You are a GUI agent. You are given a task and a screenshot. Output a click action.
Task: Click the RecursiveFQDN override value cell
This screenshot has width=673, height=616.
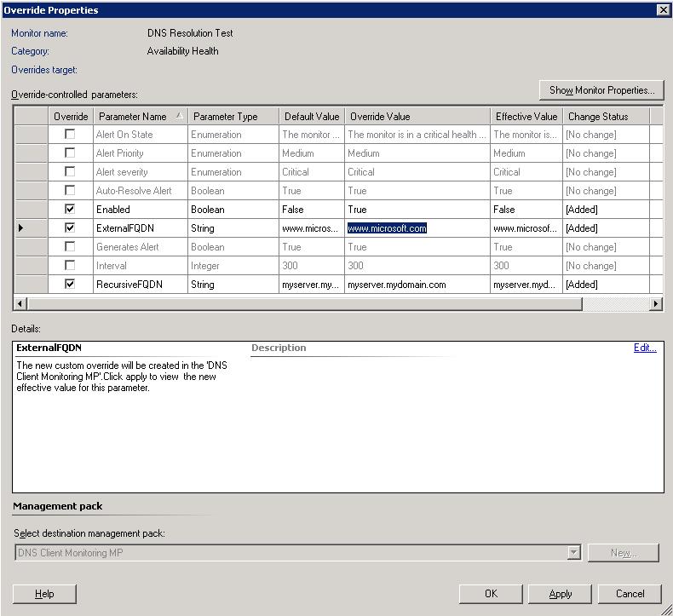416,285
